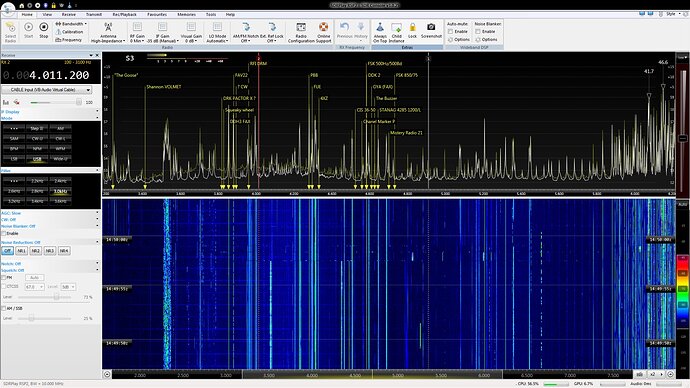Open the Frequency tool in the ribbon
Screen dimensions: 690x388
pyautogui.click(x=69, y=40)
